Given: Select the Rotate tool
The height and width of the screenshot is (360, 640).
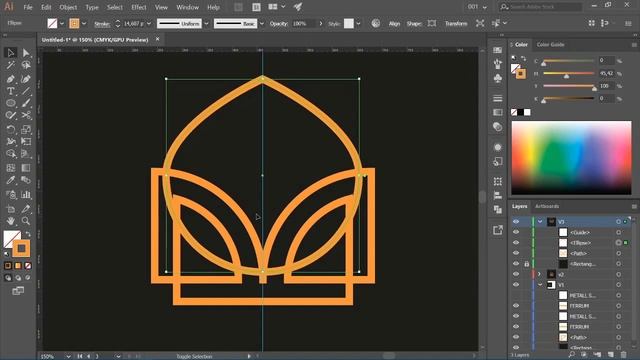Looking at the screenshot, I should (11, 129).
